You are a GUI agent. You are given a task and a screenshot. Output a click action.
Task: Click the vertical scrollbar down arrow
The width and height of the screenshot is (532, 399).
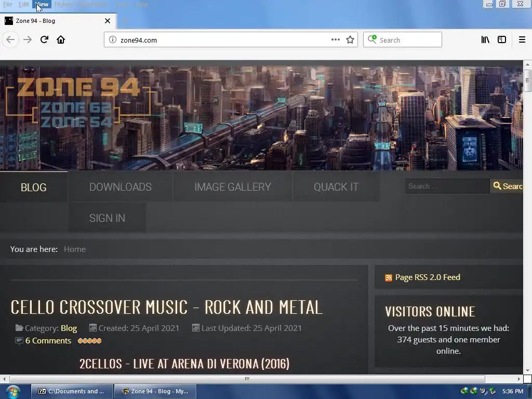(x=527, y=370)
